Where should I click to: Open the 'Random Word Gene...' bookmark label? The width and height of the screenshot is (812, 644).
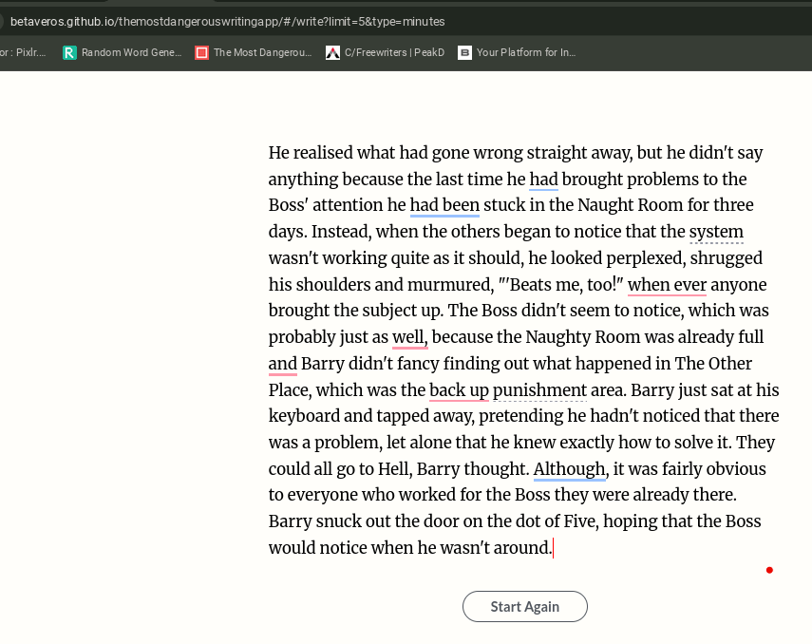click(131, 53)
